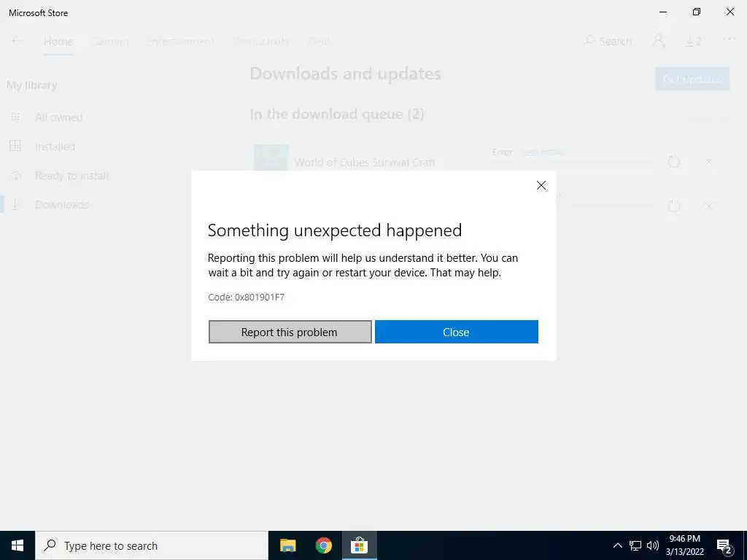Viewport: 747px width, 560px height.
Task: Open the Productivity tab
Action: (261, 42)
